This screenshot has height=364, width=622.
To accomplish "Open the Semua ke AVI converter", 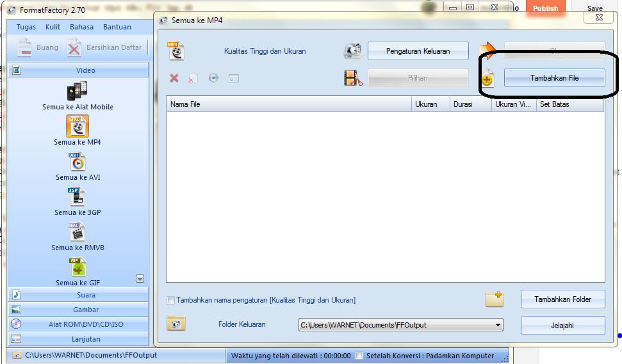I will [x=78, y=162].
